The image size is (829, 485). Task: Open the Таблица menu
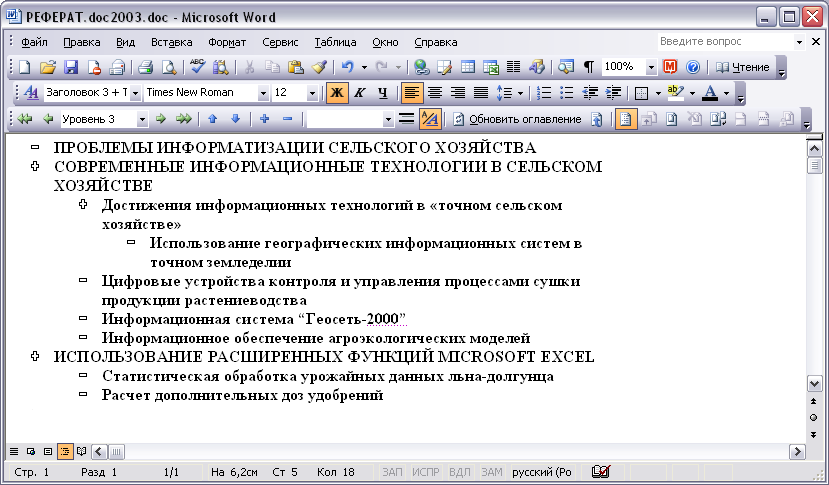pos(335,42)
